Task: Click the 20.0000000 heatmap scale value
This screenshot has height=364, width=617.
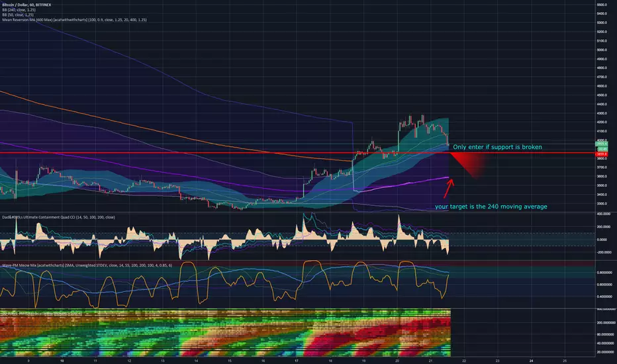Action: point(605,352)
